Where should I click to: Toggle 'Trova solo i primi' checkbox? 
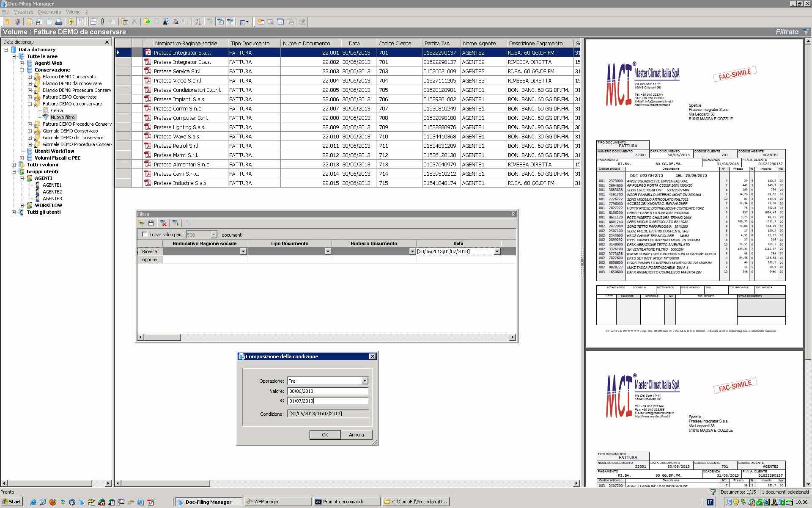click(145, 235)
